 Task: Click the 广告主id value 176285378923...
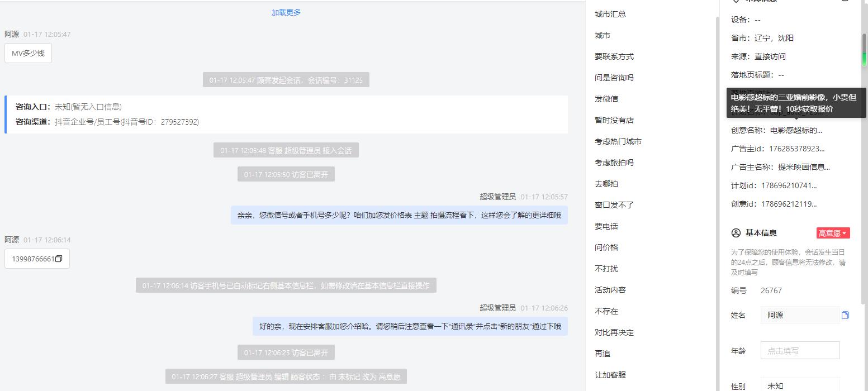[797, 149]
